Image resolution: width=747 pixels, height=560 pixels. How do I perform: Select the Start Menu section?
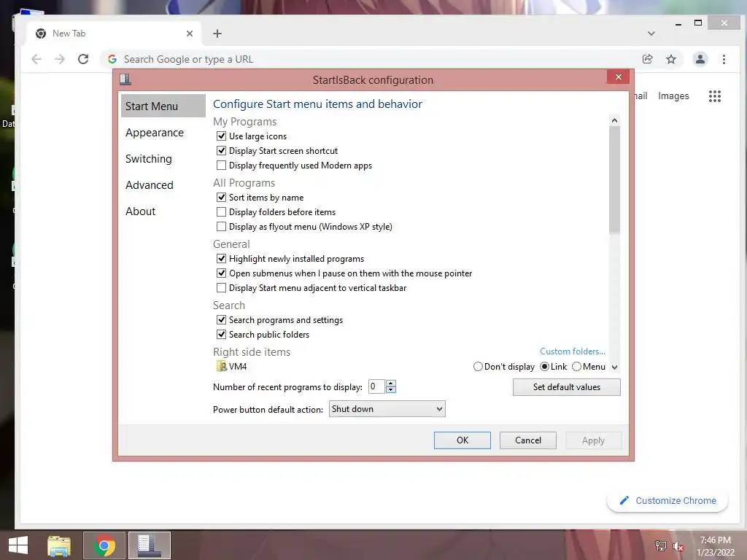(x=163, y=106)
